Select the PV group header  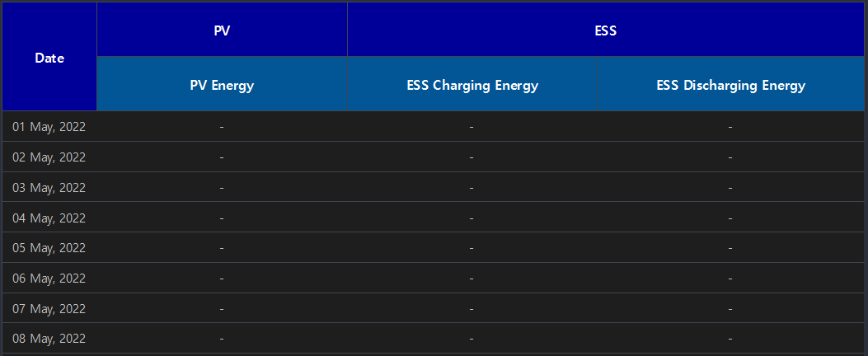coord(222,30)
